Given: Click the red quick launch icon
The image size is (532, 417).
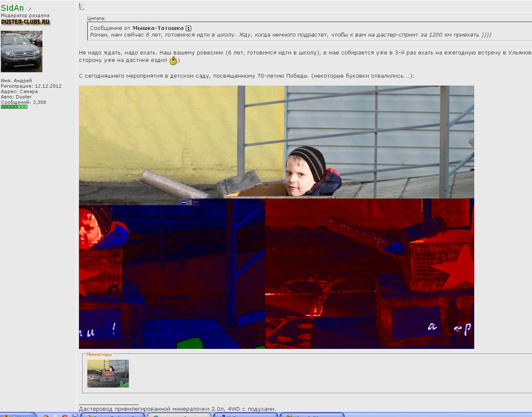Looking at the screenshot, I should click(65, 415).
